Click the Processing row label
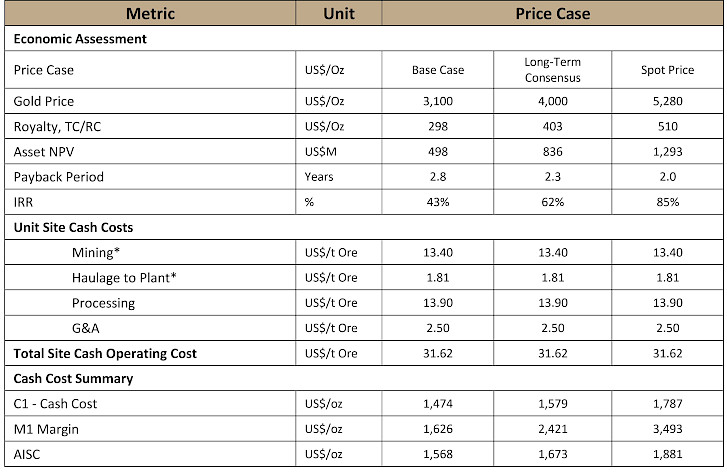Viewport: 727px width, 473px height. [103, 303]
